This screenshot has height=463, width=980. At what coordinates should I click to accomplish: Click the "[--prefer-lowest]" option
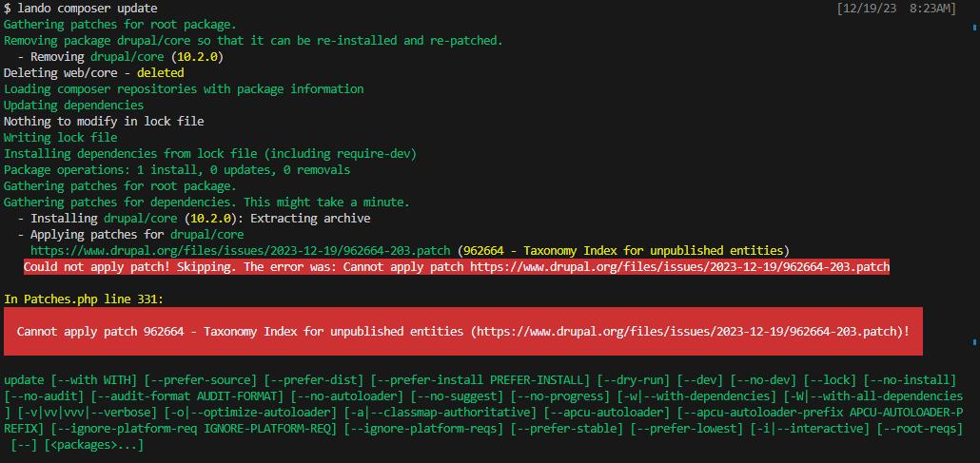point(687,428)
